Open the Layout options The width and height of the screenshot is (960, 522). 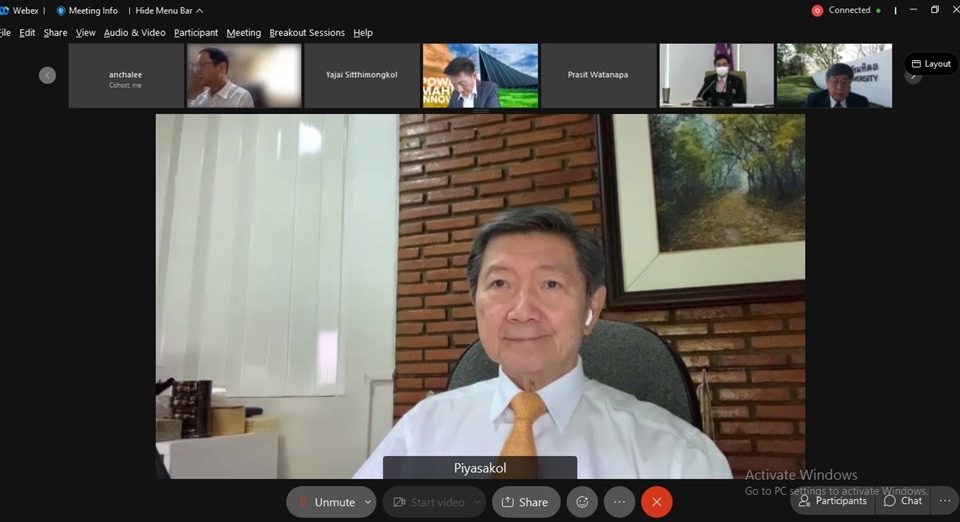[x=930, y=64]
